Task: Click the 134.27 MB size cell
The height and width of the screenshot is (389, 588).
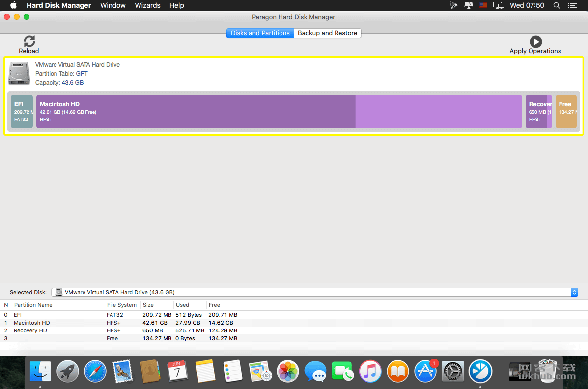Action: (x=157, y=338)
